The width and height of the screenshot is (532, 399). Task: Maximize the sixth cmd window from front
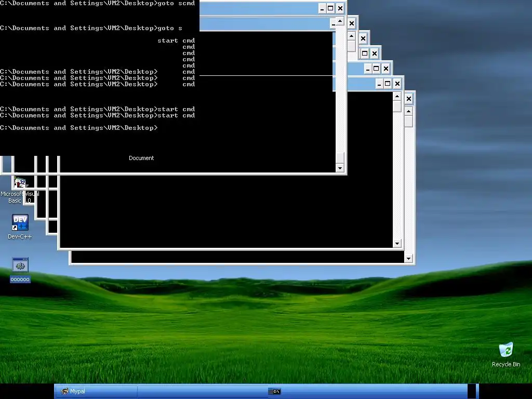(x=388, y=84)
